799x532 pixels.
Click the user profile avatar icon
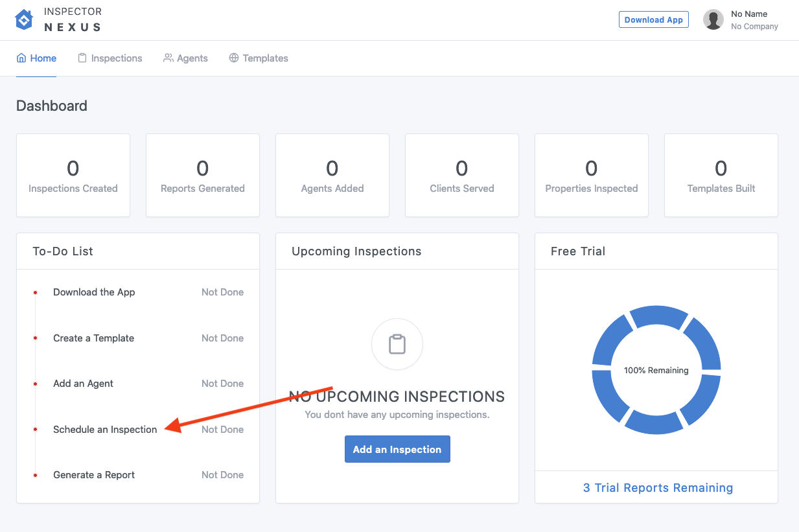point(713,20)
